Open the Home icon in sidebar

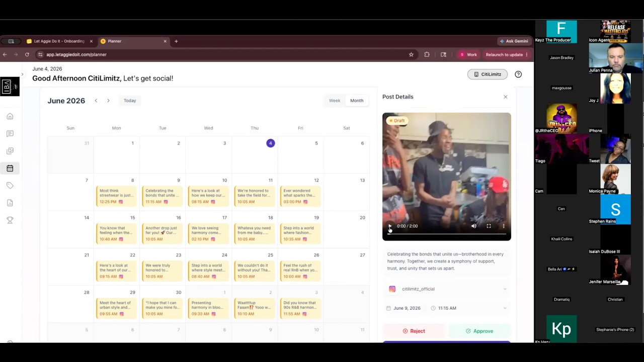pos(10,117)
